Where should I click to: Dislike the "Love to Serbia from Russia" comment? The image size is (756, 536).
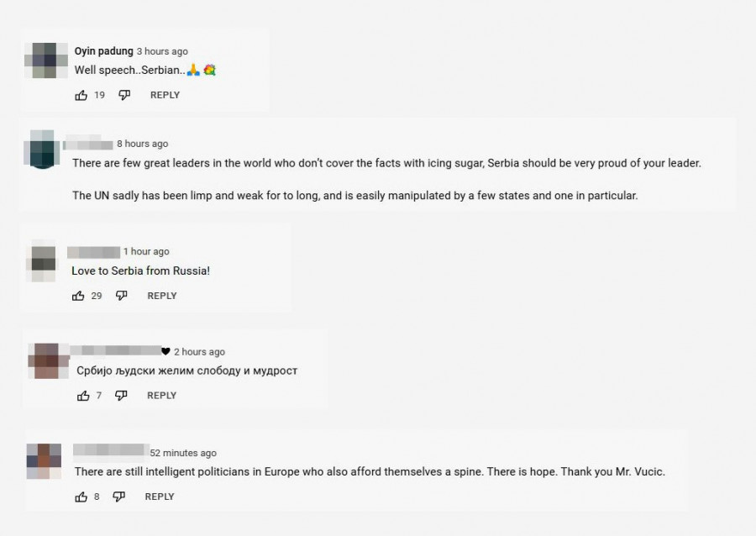tap(122, 296)
